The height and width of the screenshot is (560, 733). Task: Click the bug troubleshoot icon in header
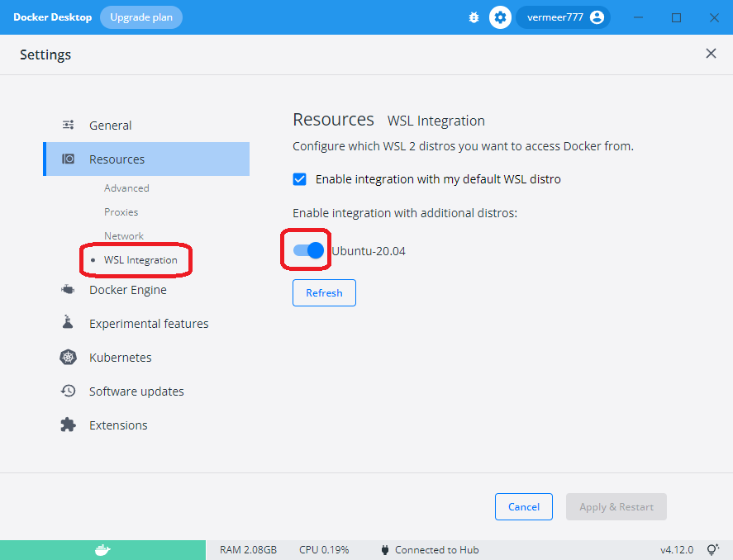click(474, 17)
